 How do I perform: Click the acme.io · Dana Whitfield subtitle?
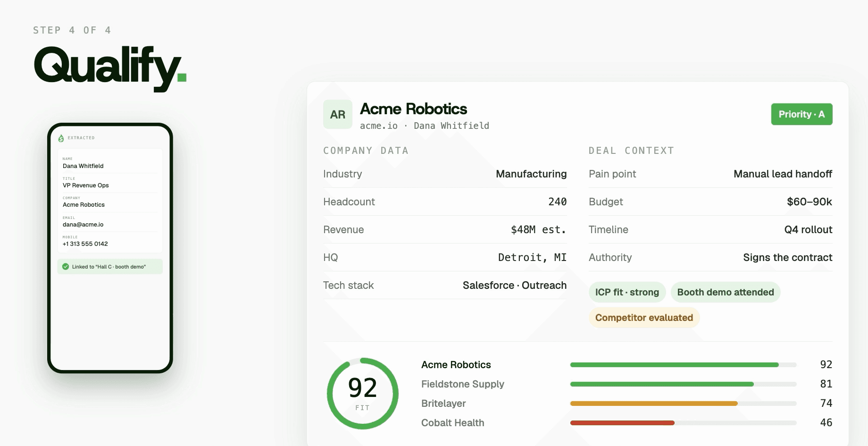pyautogui.click(x=424, y=126)
